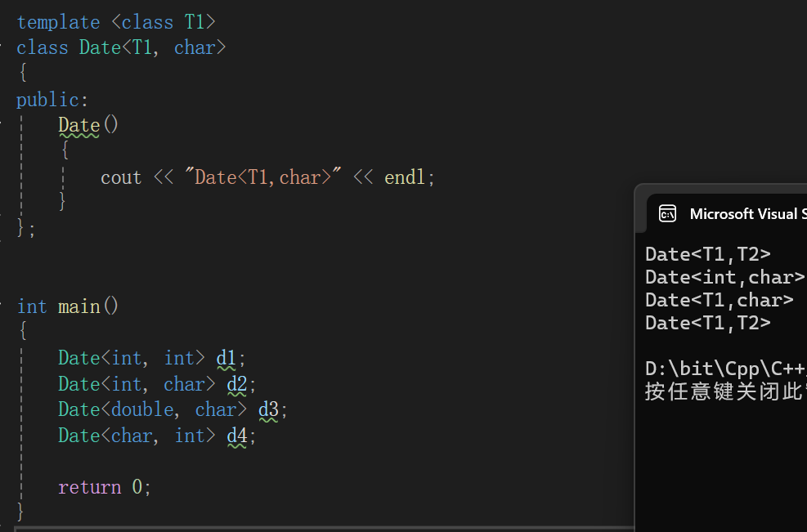Select the Microsoft Visual S... console tab
This screenshot has width=807, height=532.
[727, 213]
